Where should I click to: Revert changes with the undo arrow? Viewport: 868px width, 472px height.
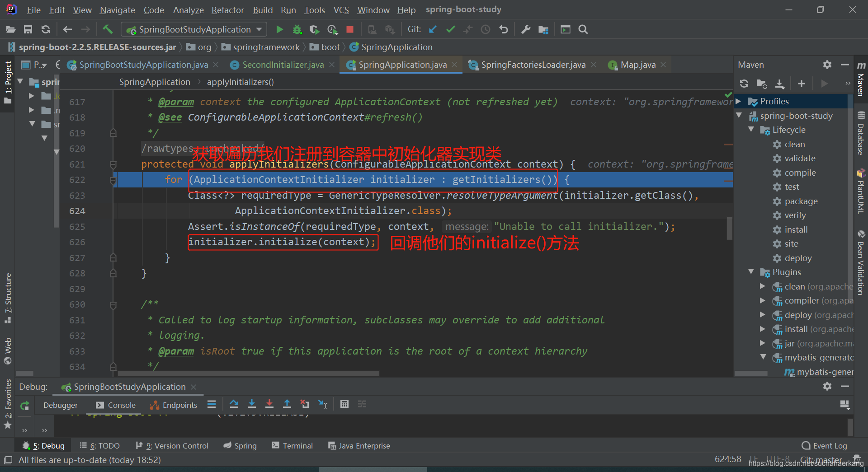[x=503, y=29]
